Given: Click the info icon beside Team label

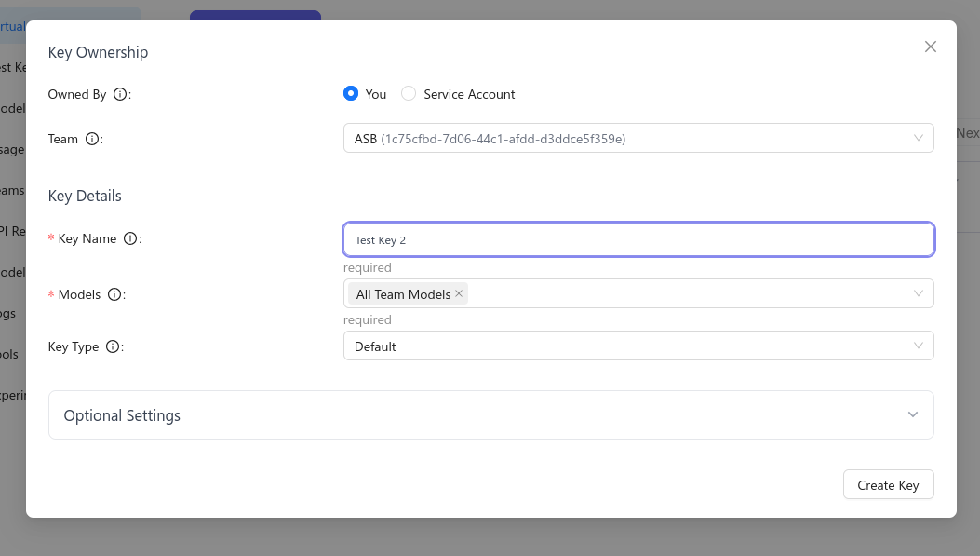Looking at the screenshot, I should click(92, 139).
